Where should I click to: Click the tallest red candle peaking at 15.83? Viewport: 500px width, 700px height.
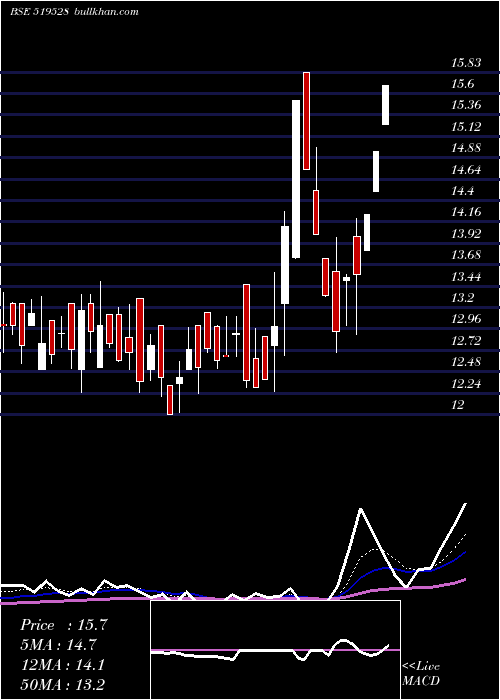click(x=306, y=121)
